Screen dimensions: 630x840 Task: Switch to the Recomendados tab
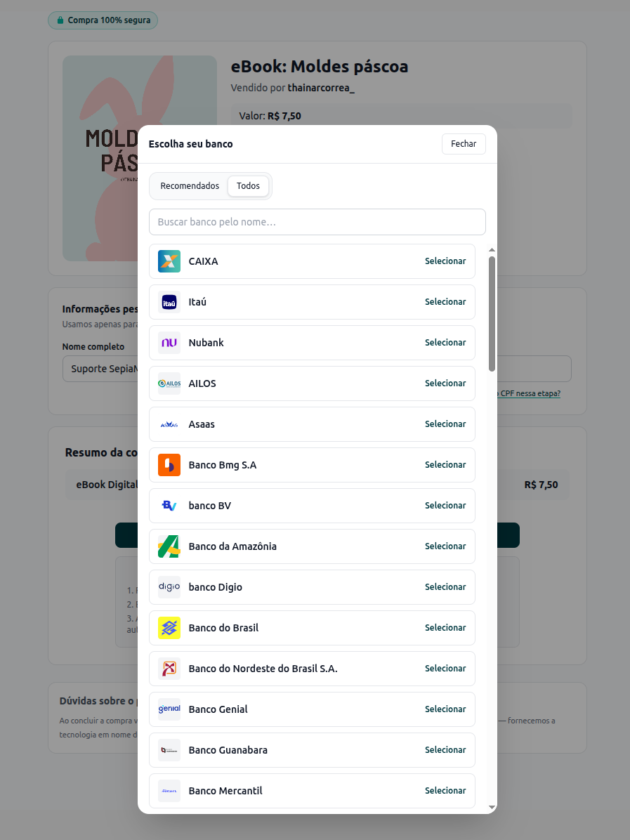190,186
